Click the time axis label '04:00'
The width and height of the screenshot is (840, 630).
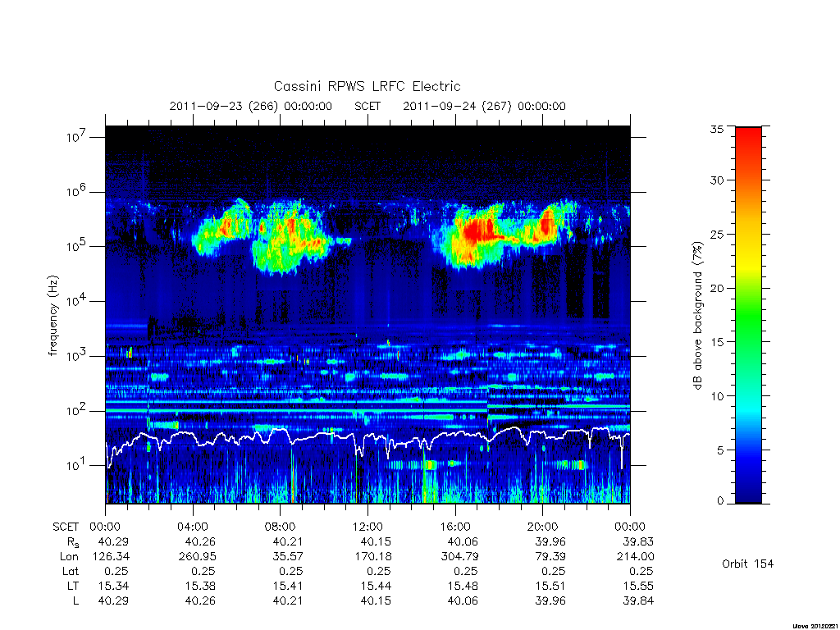pos(192,527)
